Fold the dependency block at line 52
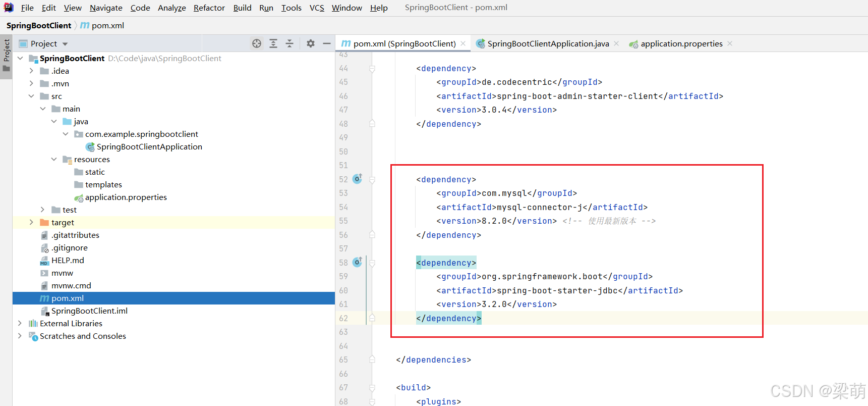 372,179
